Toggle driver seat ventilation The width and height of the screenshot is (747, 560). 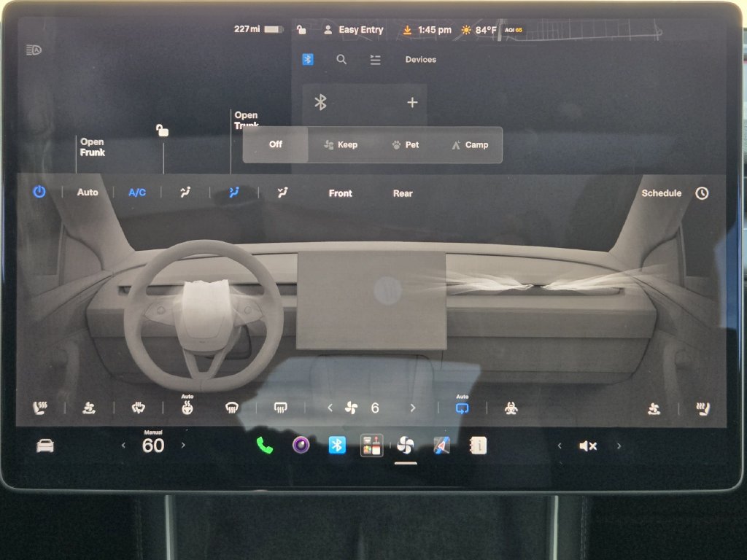pyautogui.click(x=89, y=408)
